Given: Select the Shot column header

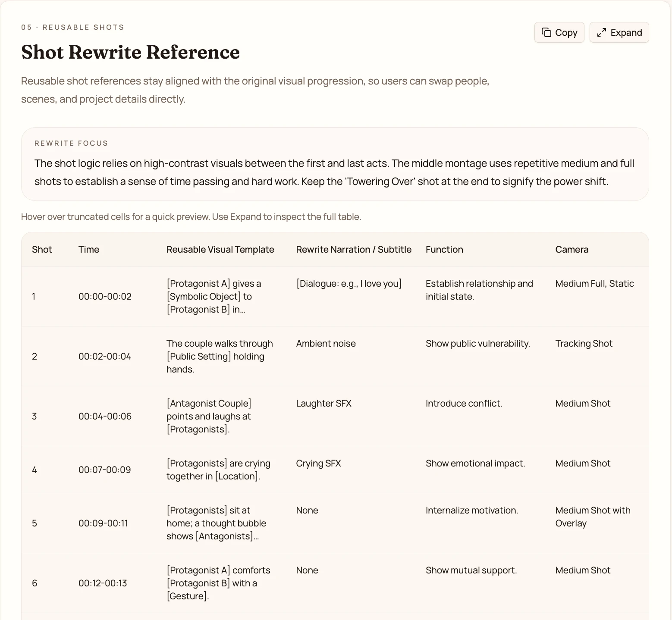Looking at the screenshot, I should [42, 250].
